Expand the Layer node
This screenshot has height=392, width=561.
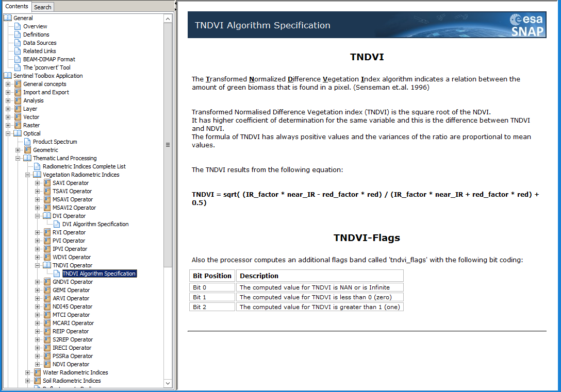(8, 109)
